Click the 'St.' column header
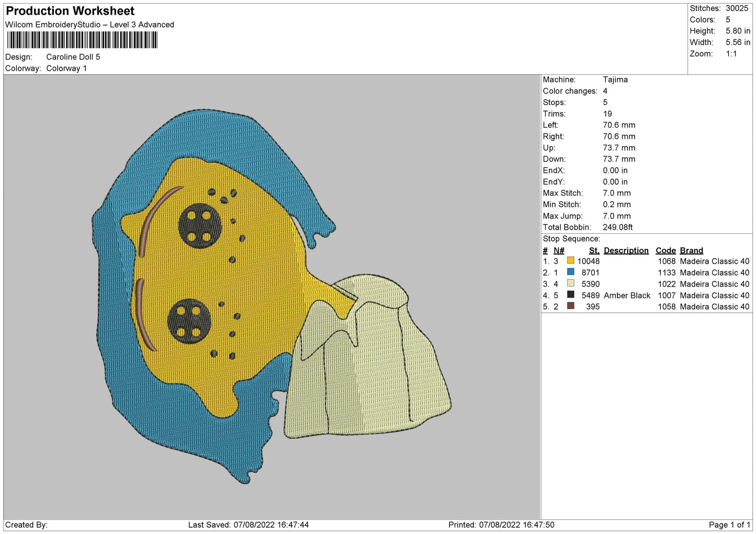756x534 pixels. [594, 251]
